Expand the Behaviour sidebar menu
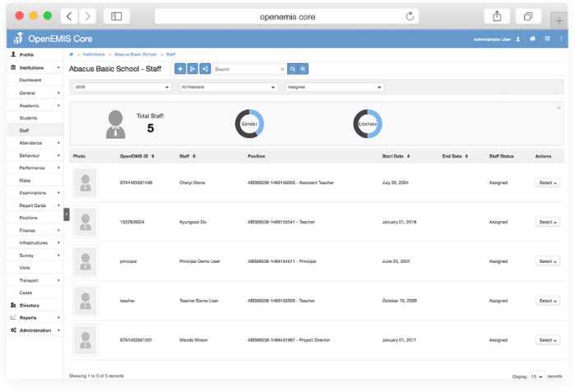 tap(35, 155)
